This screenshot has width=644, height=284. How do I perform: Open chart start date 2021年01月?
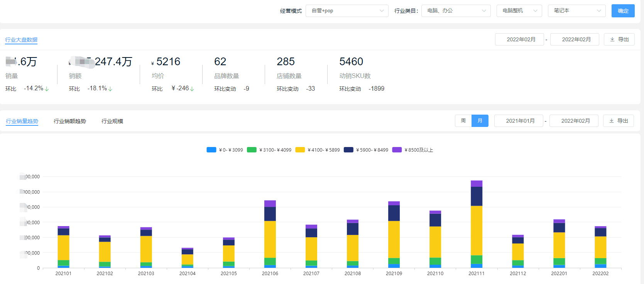pyautogui.click(x=519, y=121)
